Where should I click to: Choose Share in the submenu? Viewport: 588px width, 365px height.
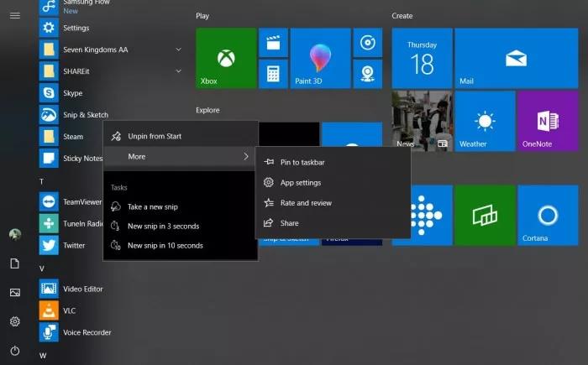(x=333, y=223)
